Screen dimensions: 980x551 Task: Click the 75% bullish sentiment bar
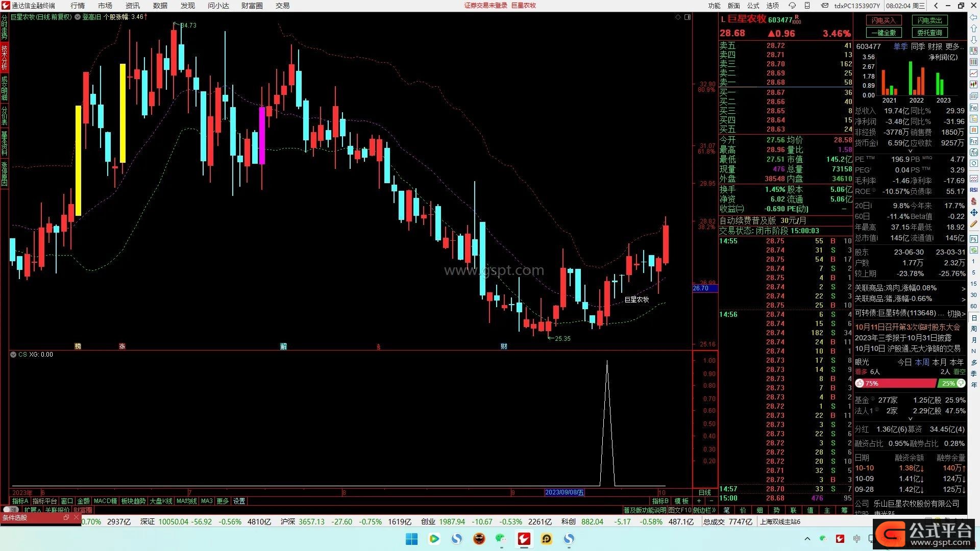(x=896, y=383)
